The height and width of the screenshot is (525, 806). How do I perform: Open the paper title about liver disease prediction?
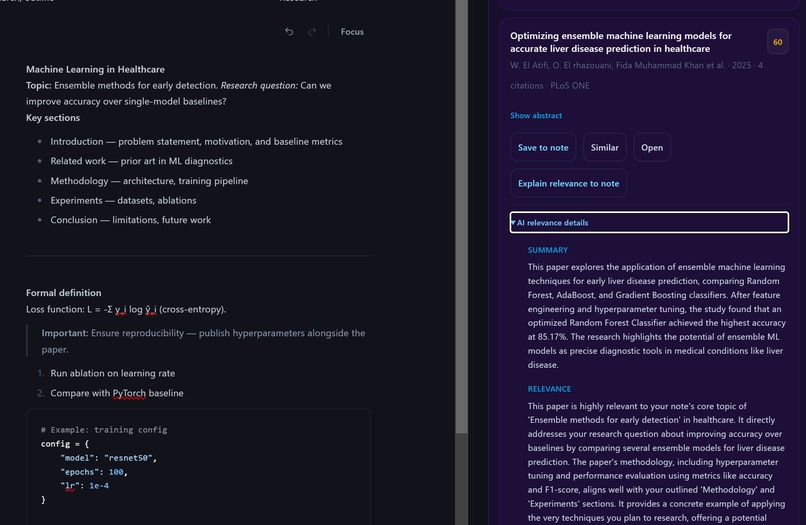620,42
